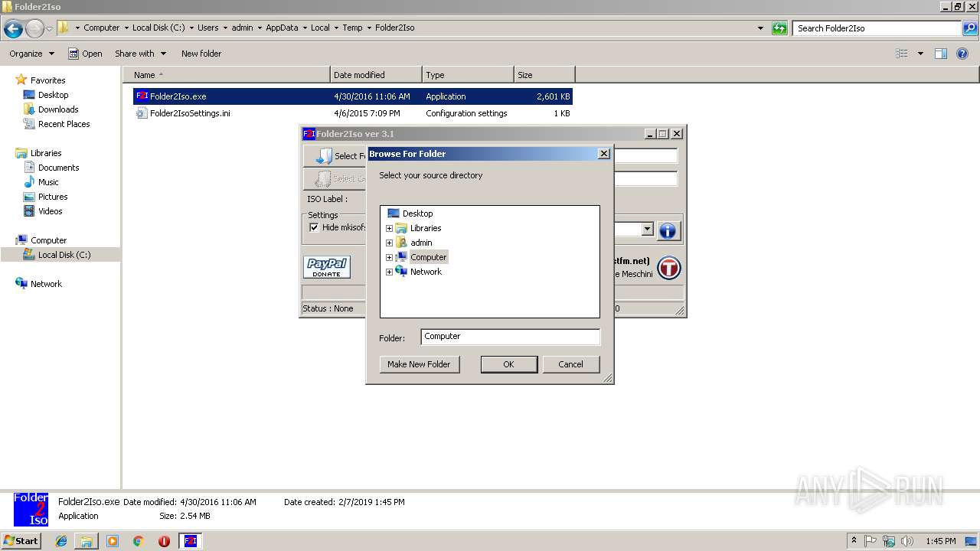Click Users in the address breadcrumb
The height and width of the screenshot is (551, 980).
[207, 28]
